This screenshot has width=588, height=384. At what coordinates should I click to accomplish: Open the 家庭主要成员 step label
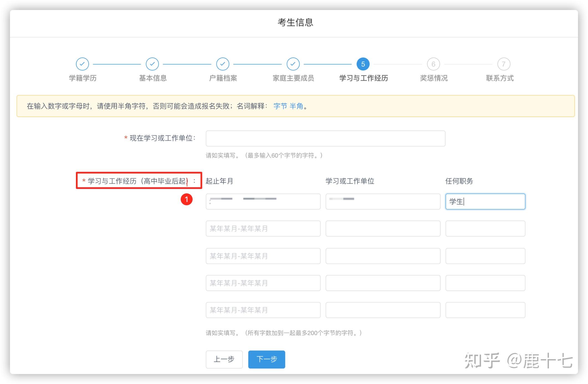tap(293, 78)
